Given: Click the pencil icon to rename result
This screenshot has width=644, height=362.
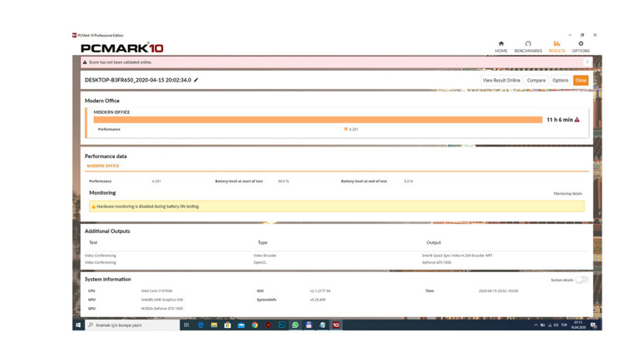Looking at the screenshot, I should pos(196,81).
